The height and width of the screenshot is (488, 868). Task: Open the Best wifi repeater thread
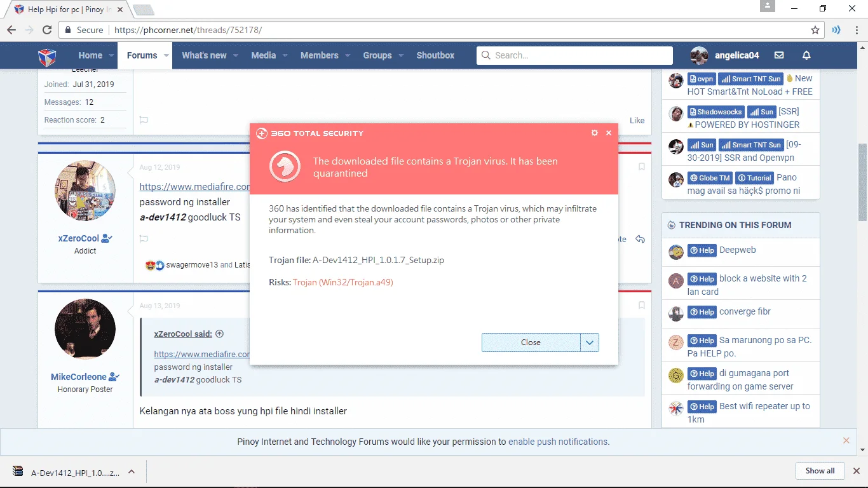749,412
